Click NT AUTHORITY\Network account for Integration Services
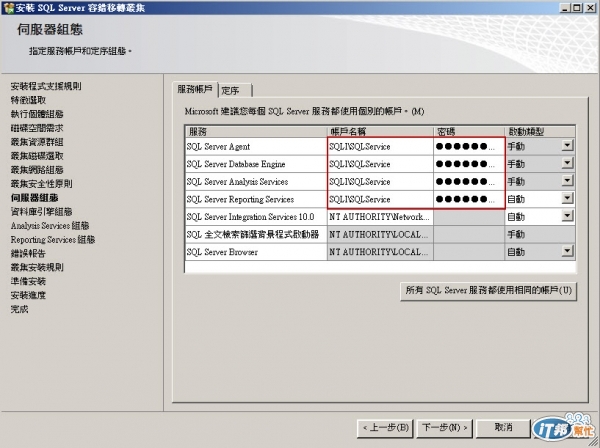Viewport: 600px width, 448px height. 380,217
